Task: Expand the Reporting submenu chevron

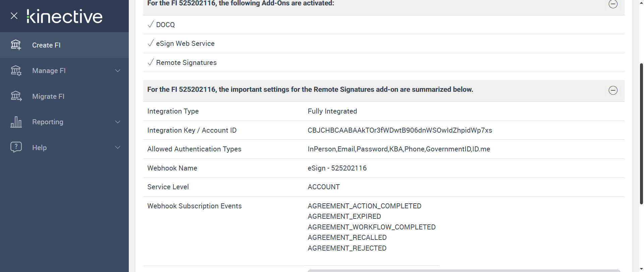Action: coord(118,122)
